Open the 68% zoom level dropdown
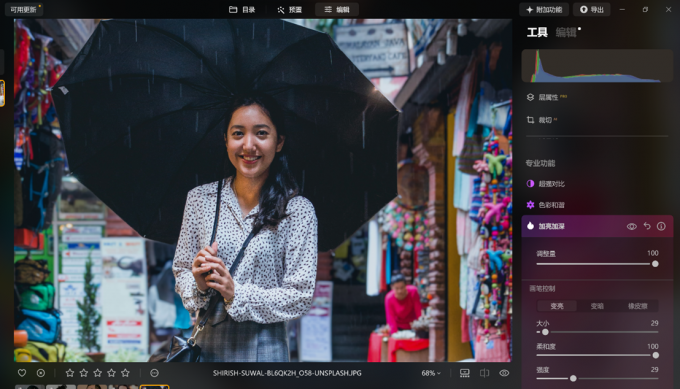This screenshot has width=680, height=389. click(431, 373)
